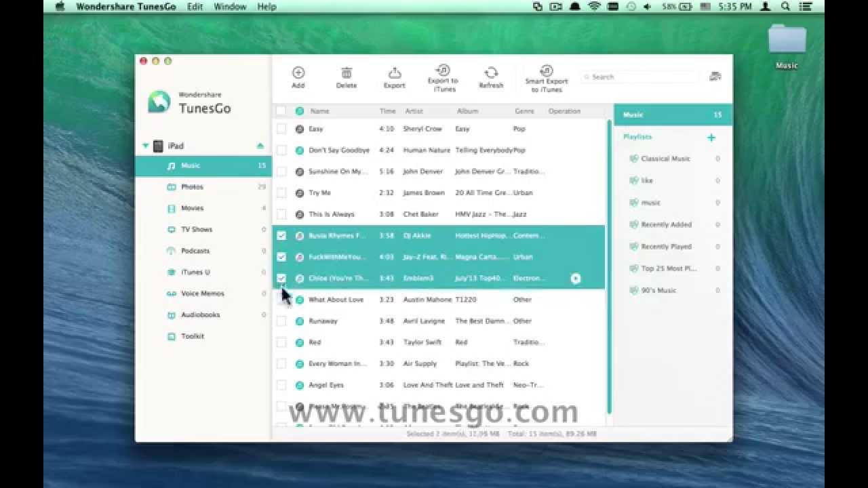The width and height of the screenshot is (868, 488).
Task: Open Podcasts in the sidebar
Action: (203, 251)
